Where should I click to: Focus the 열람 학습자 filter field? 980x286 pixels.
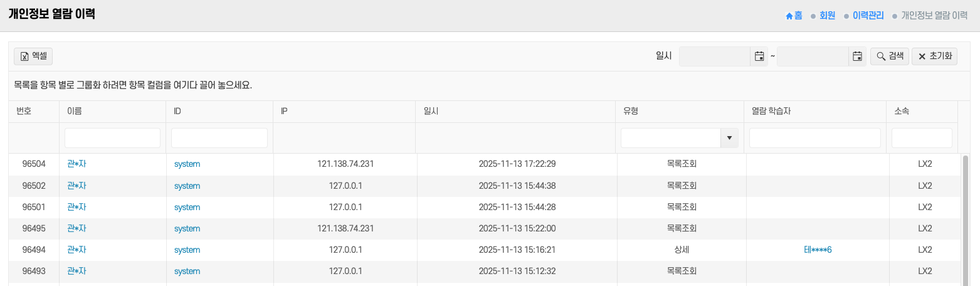(815, 138)
